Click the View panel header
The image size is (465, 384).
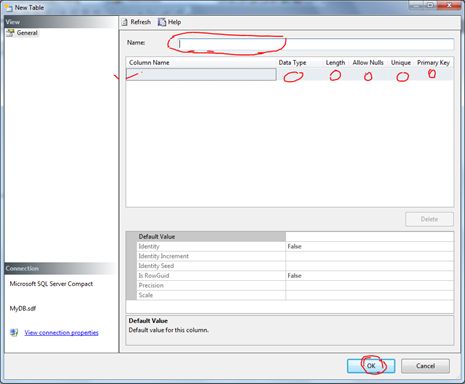[x=61, y=22]
